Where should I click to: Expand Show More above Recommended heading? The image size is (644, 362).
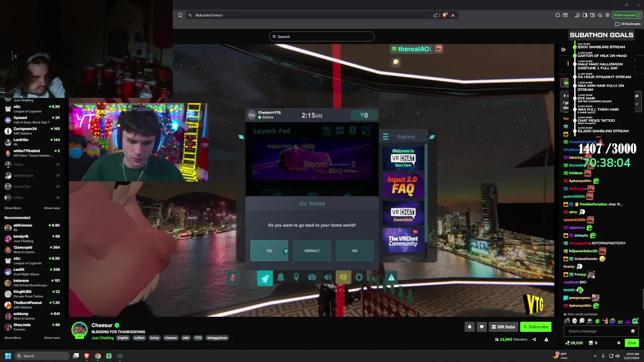(13, 208)
